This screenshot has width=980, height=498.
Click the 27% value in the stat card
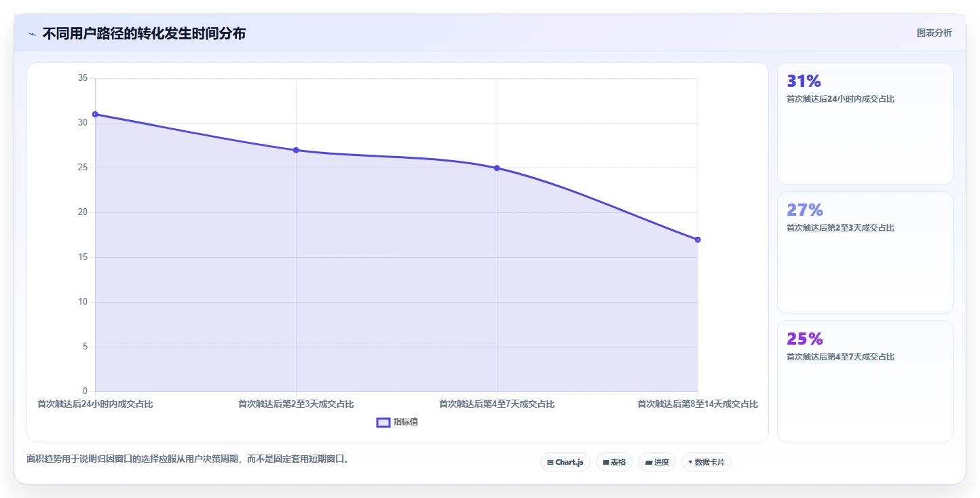pos(804,210)
